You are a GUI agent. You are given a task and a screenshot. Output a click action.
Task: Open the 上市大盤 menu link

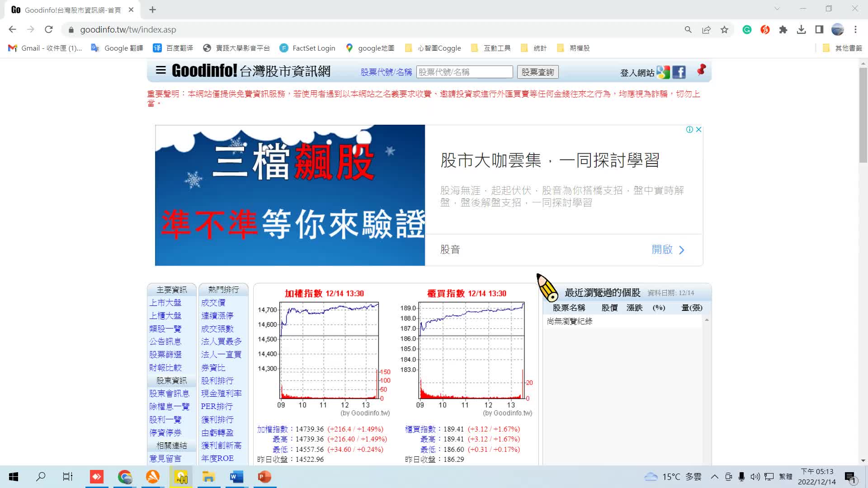[165, 303]
